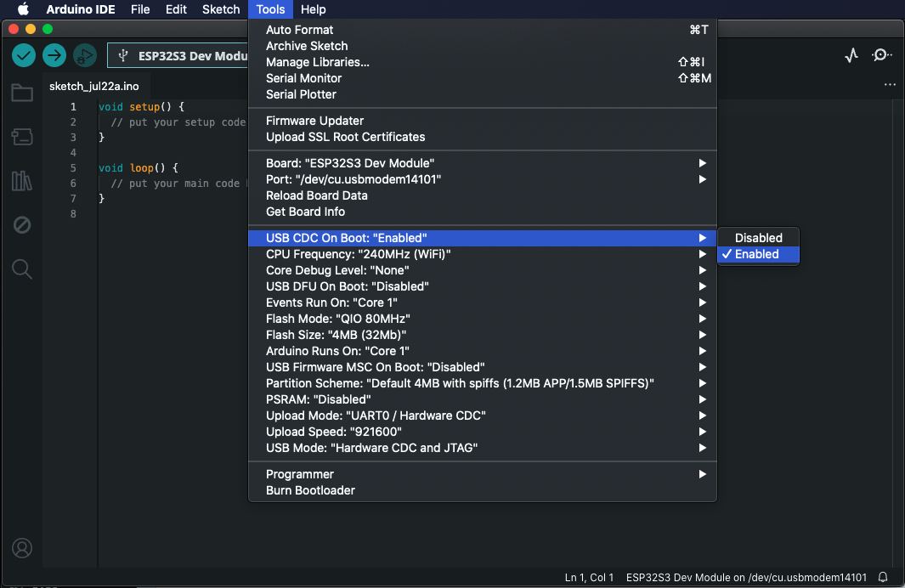Open the Serial Plotter waveform toolbar icon
The height and width of the screenshot is (588, 905).
pyautogui.click(x=851, y=55)
